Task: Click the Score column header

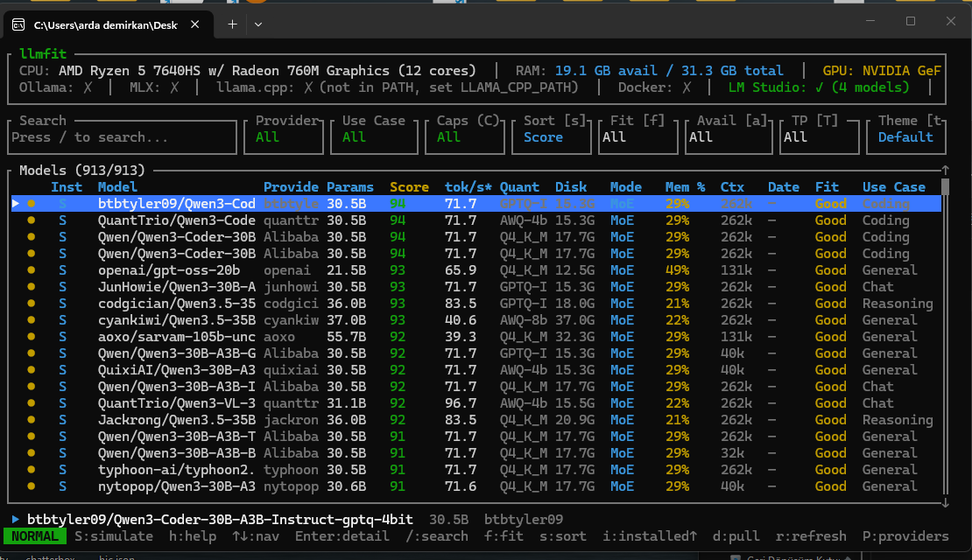Action: click(x=409, y=187)
